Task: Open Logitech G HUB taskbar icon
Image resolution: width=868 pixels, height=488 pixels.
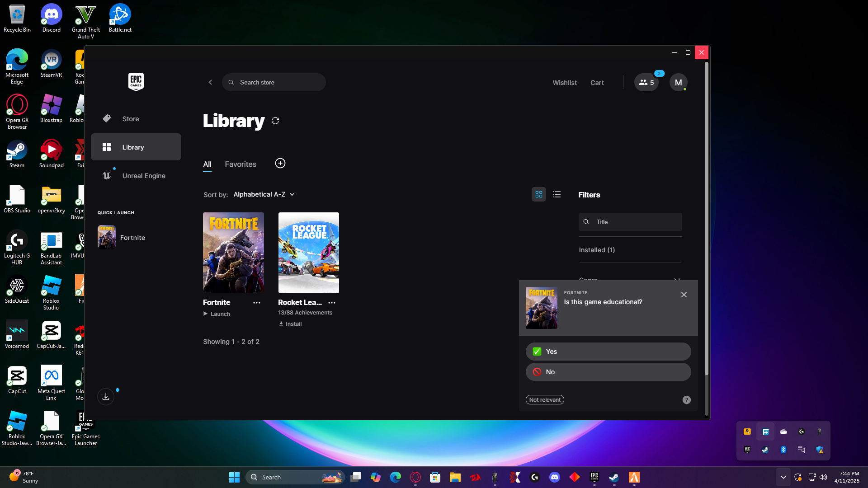Action: pos(535,477)
